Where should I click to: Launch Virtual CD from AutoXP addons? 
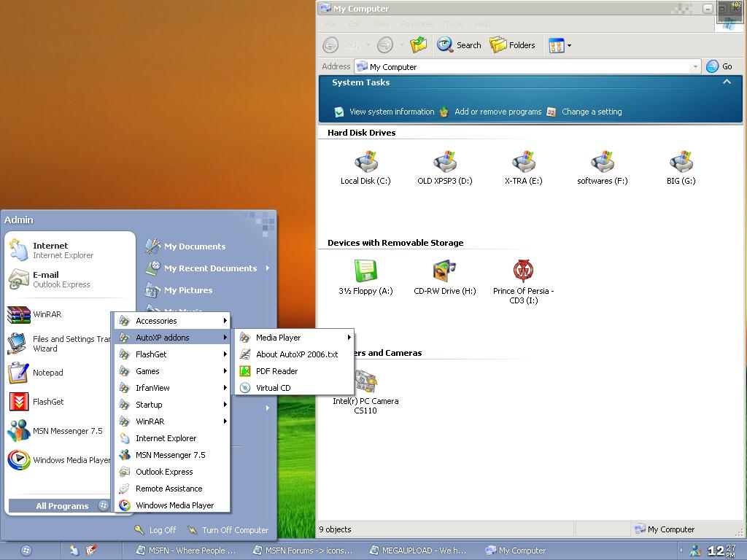point(295,388)
